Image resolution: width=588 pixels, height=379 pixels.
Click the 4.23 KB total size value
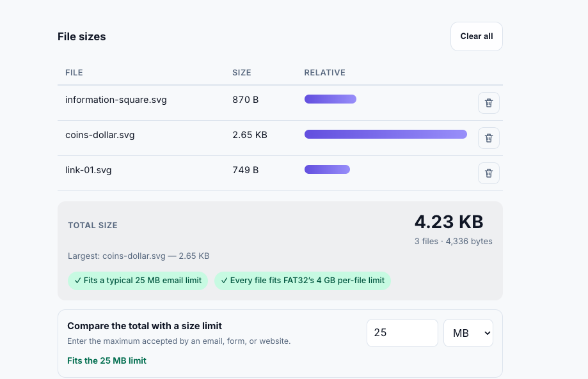pyautogui.click(x=449, y=222)
